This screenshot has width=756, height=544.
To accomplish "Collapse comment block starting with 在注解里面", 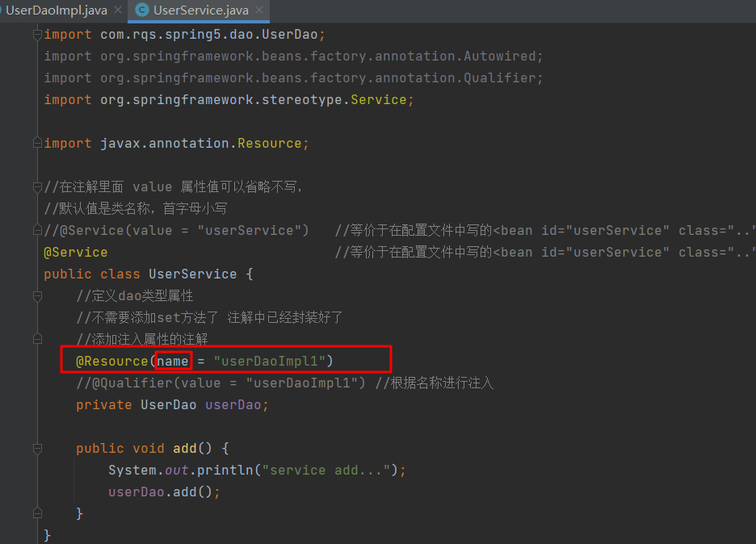I will (37, 187).
